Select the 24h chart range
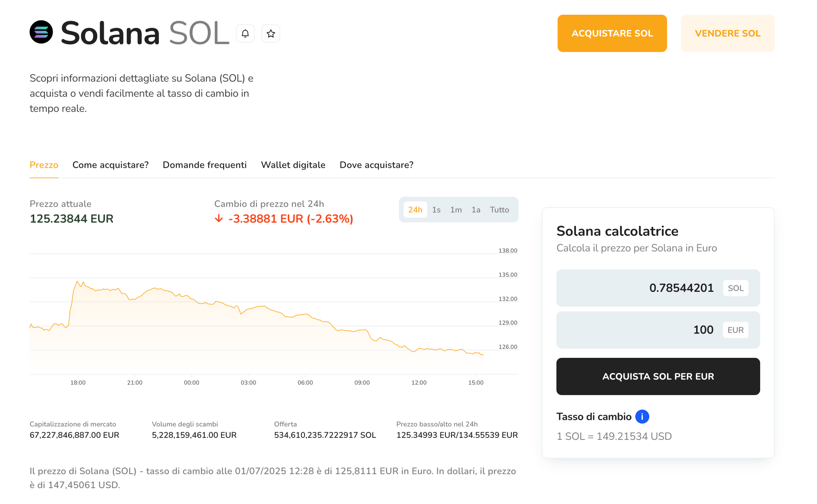The height and width of the screenshot is (504, 817). point(415,210)
